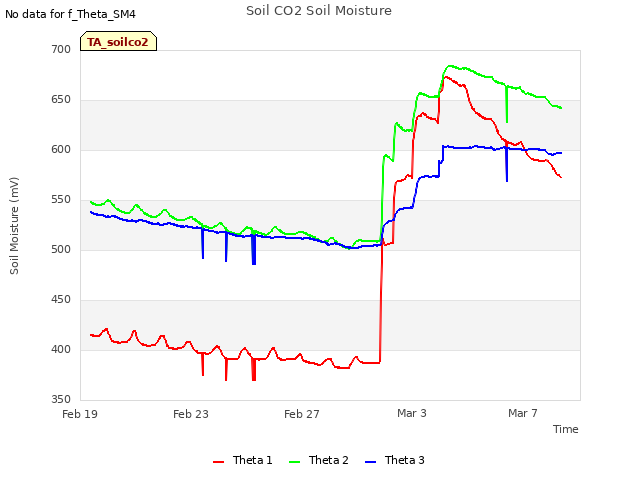The image size is (640, 480).
Task: Click the Time axis title
Action: coord(566,429)
